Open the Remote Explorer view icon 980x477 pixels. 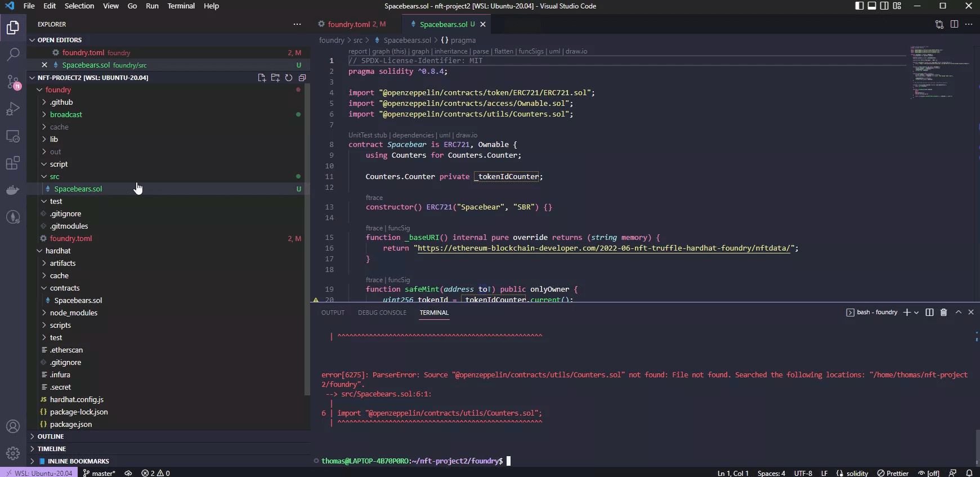tap(13, 136)
